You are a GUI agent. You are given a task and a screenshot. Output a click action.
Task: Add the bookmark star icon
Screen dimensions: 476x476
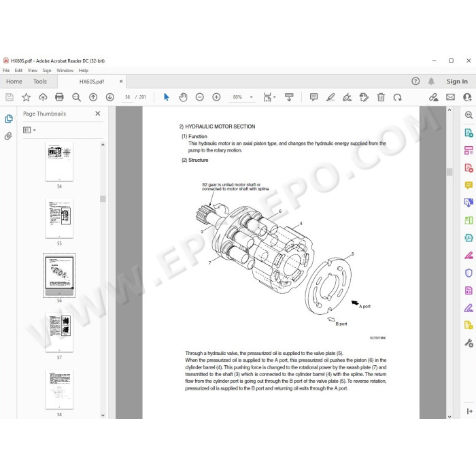point(26,97)
